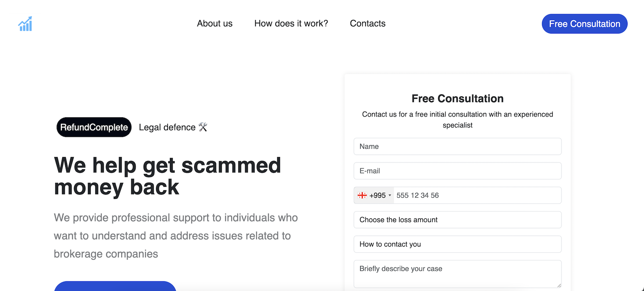Click the blue chart logo icon
Screen dimensions: 644x291
[x=25, y=24]
